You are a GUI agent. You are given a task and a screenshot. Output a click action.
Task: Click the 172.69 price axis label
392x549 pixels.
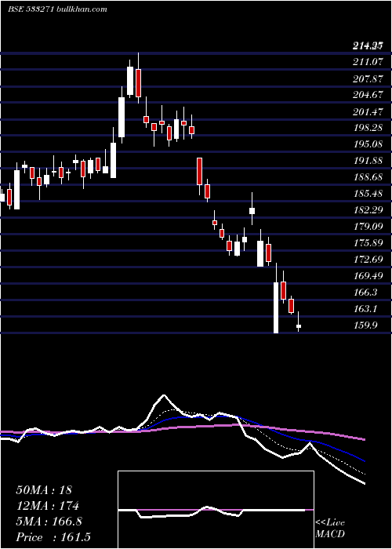pyautogui.click(x=368, y=259)
